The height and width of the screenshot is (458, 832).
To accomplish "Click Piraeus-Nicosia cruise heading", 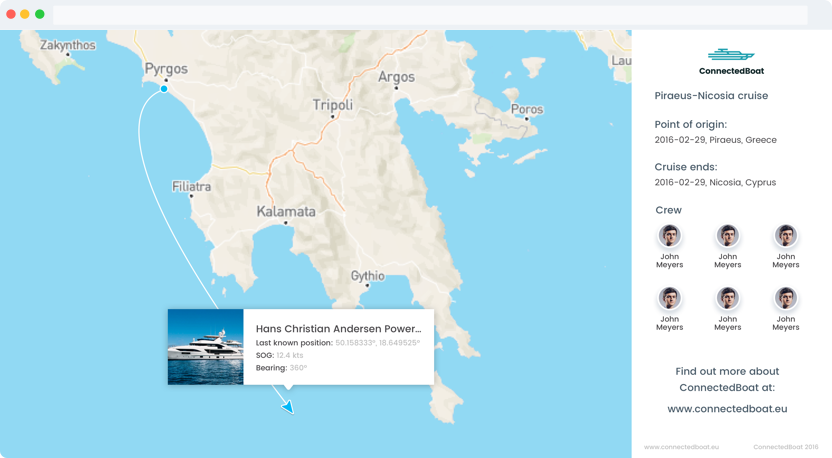I will click(711, 96).
